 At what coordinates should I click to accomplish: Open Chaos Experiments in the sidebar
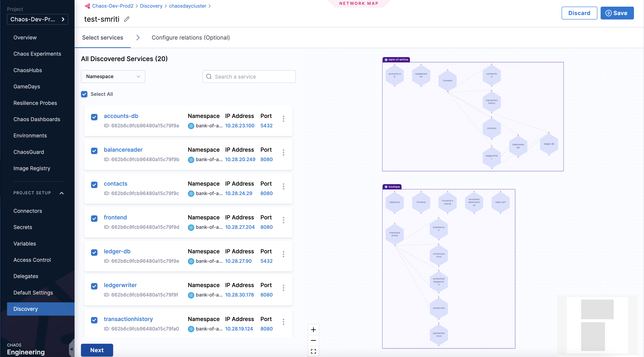pyautogui.click(x=37, y=54)
